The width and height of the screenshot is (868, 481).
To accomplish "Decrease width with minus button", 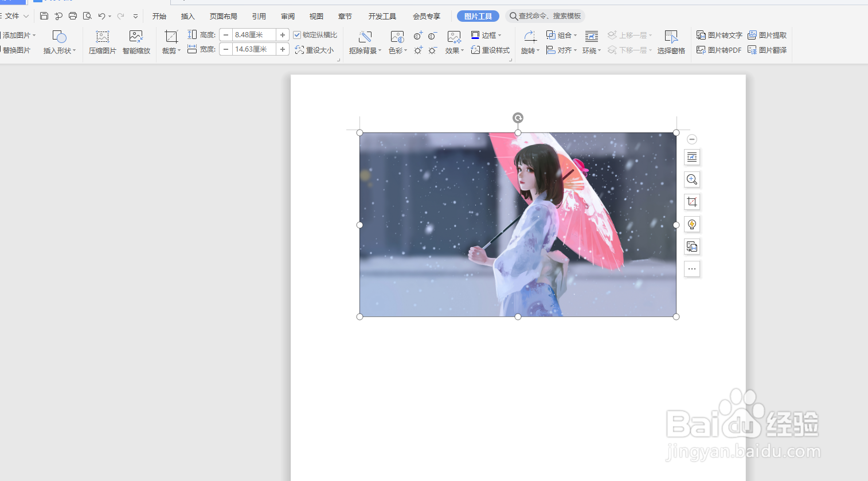I will coord(226,49).
